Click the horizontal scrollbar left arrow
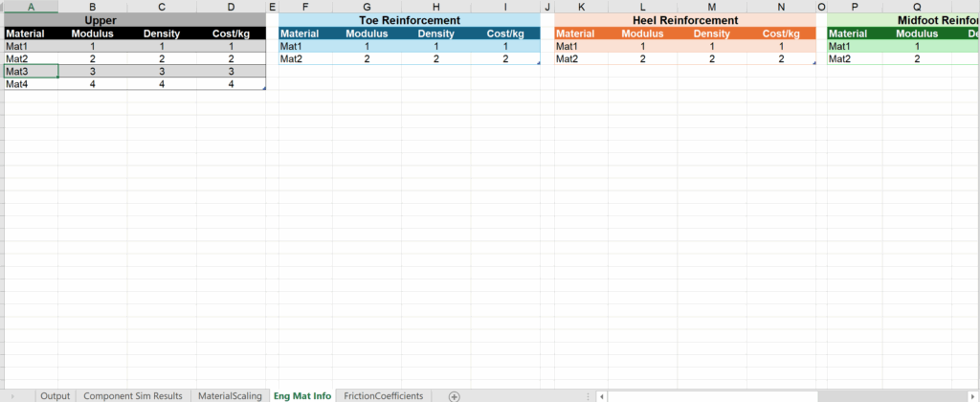 coord(600,396)
